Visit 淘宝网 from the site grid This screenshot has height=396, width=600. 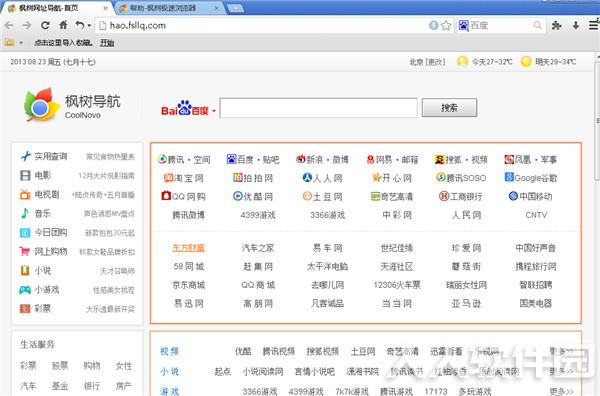click(184, 178)
